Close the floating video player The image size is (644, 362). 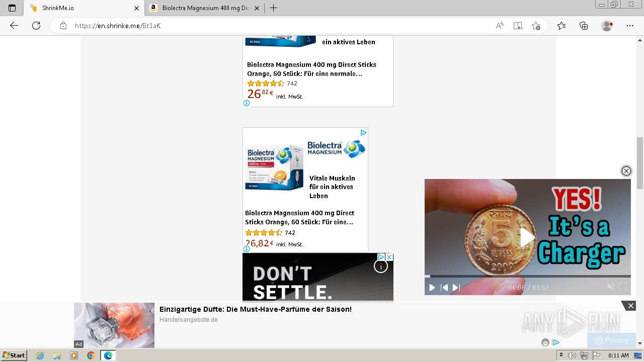point(626,171)
